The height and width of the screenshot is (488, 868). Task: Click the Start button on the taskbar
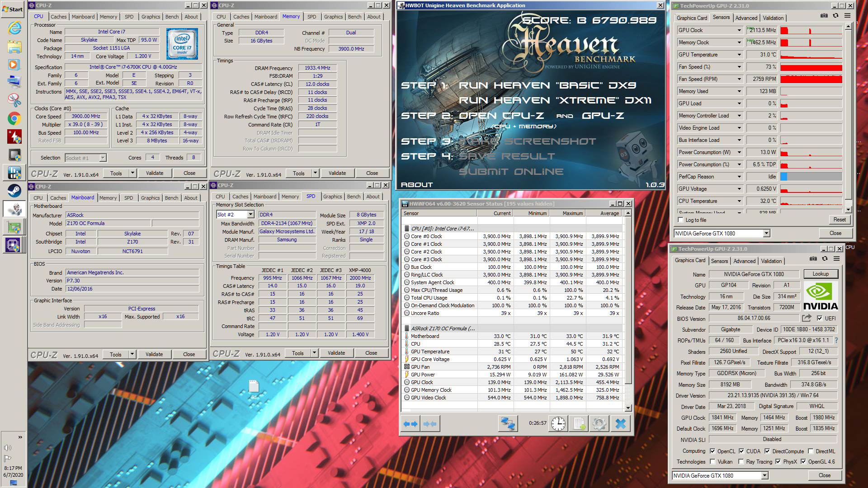pyautogui.click(x=13, y=9)
